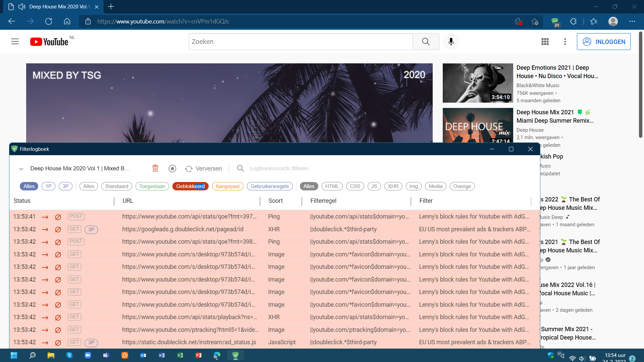This screenshot has height=362, width=644.
Task: Click YouTube voice search microphone icon
Action: 451,42
